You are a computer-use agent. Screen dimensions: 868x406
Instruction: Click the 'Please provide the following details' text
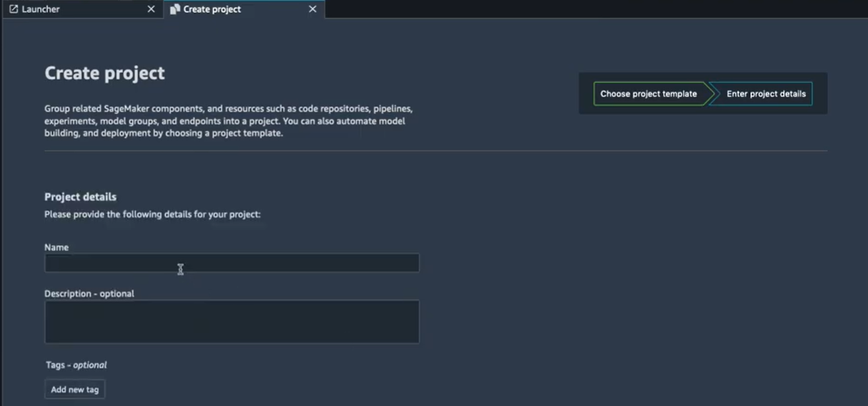coord(152,215)
